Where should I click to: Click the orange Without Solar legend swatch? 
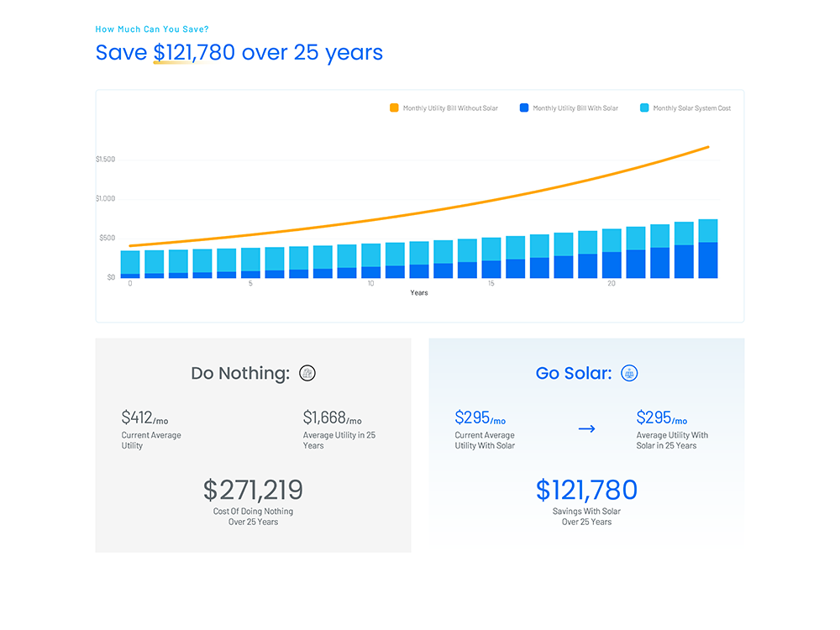[394, 108]
